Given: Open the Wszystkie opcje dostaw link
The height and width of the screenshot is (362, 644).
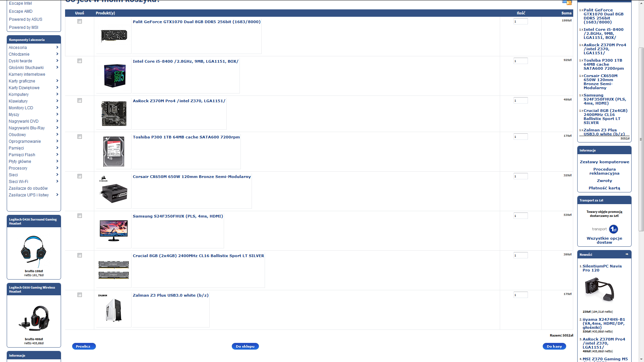Looking at the screenshot, I should [604, 240].
